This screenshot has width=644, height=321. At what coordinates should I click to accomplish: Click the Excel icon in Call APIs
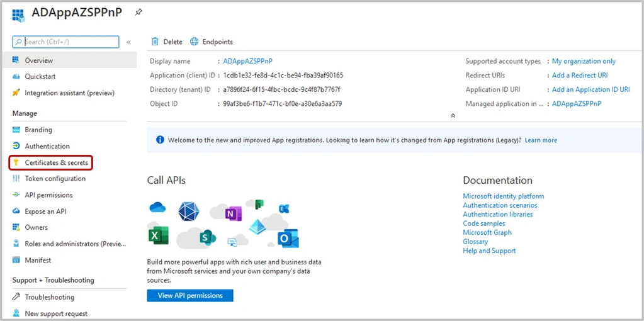159,235
